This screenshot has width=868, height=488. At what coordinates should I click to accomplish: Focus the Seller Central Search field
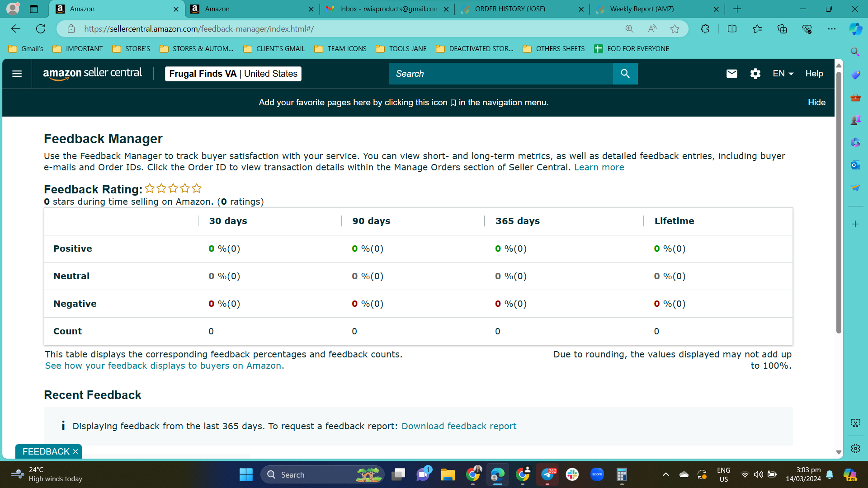(x=501, y=74)
